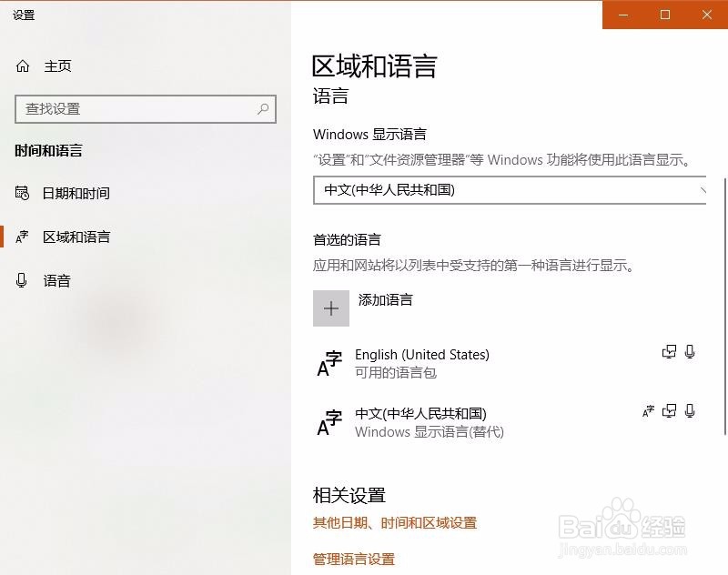
Task: Click the 区域和语言 sidebar language icon
Action: point(22,237)
